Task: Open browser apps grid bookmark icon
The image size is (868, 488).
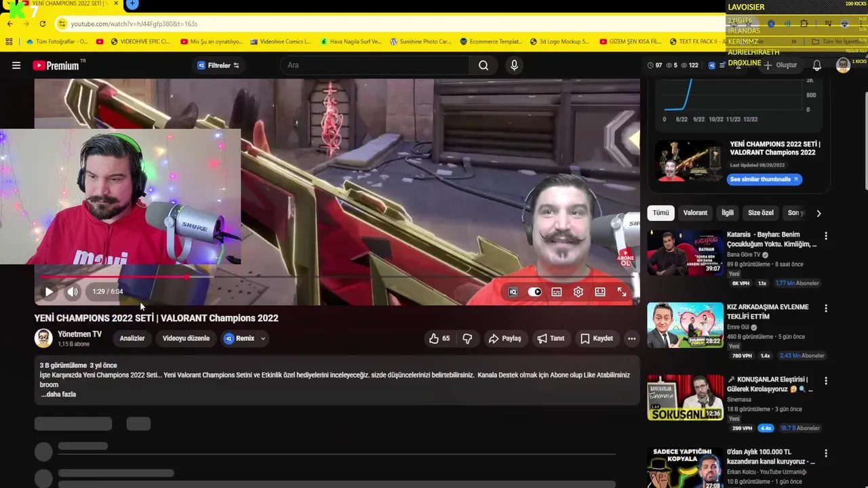Action: 9,41
